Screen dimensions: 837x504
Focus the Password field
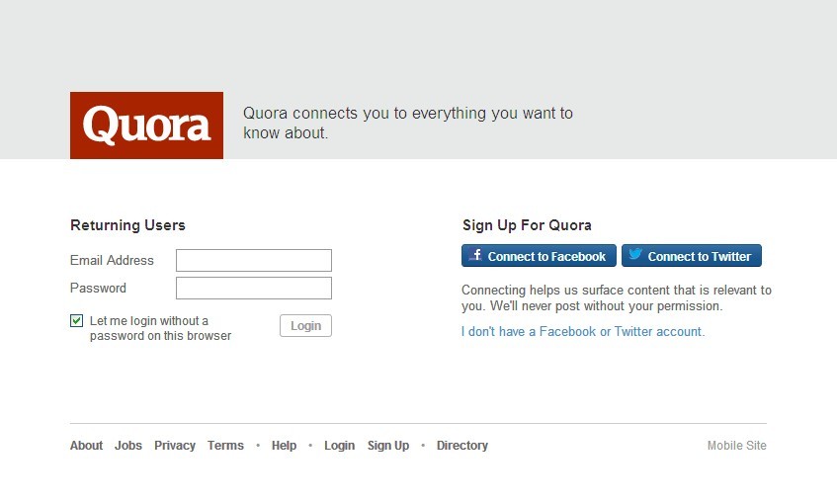(x=254, y=288)
